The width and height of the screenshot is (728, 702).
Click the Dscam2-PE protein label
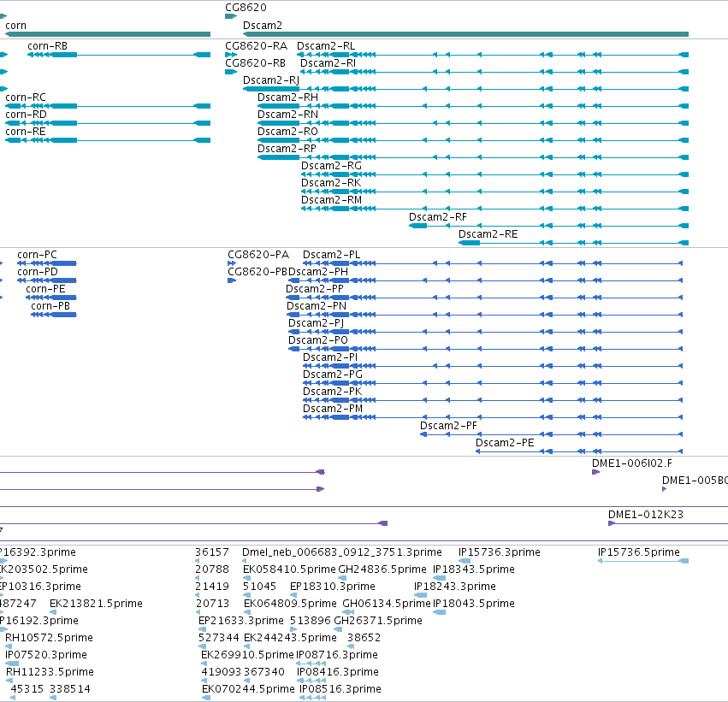pyautogui.click(x=505, y=443)
